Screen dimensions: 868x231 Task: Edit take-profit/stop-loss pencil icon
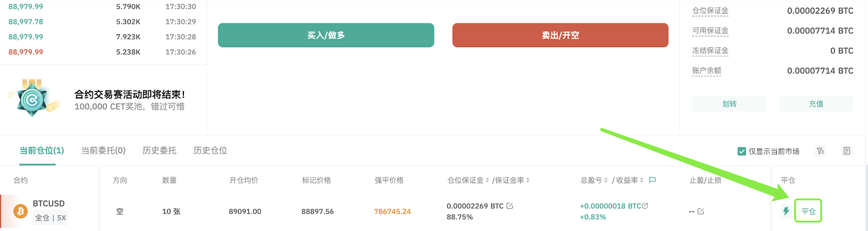700,211
